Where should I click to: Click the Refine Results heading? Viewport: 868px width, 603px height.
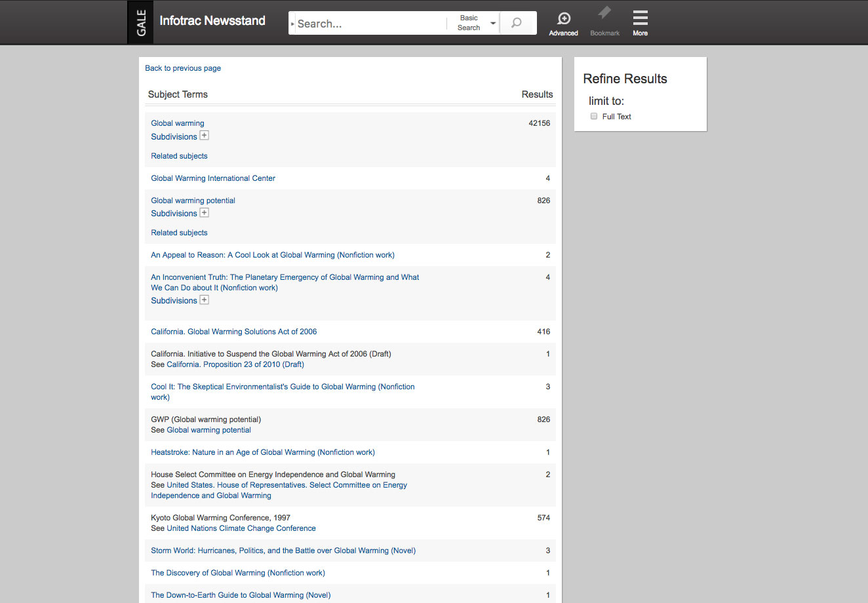[x=625, y=79]
